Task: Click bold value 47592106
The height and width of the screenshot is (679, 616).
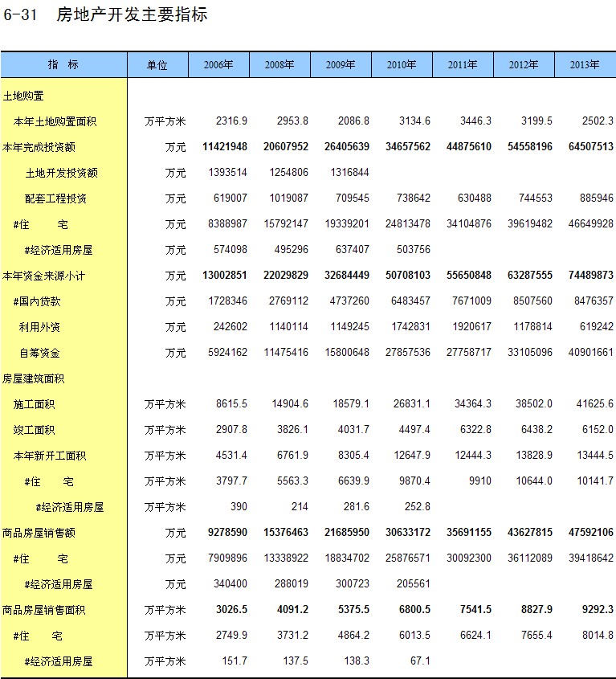Action: 591,532
